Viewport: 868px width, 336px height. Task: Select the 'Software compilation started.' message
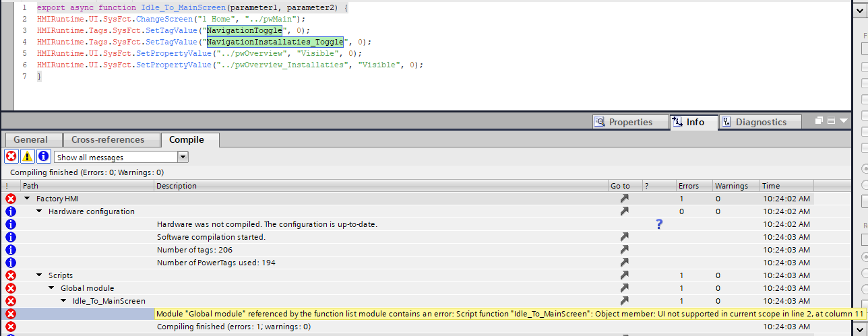(x=211, y=237)
